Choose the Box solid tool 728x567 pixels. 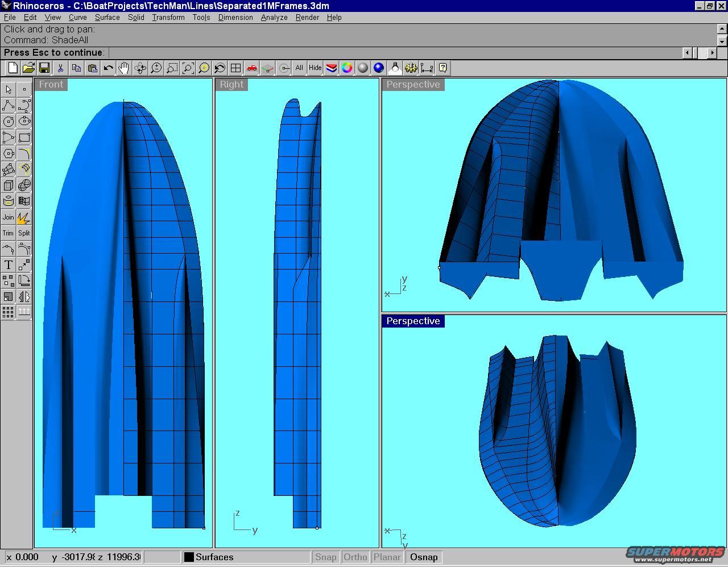(x=8, y=185)
